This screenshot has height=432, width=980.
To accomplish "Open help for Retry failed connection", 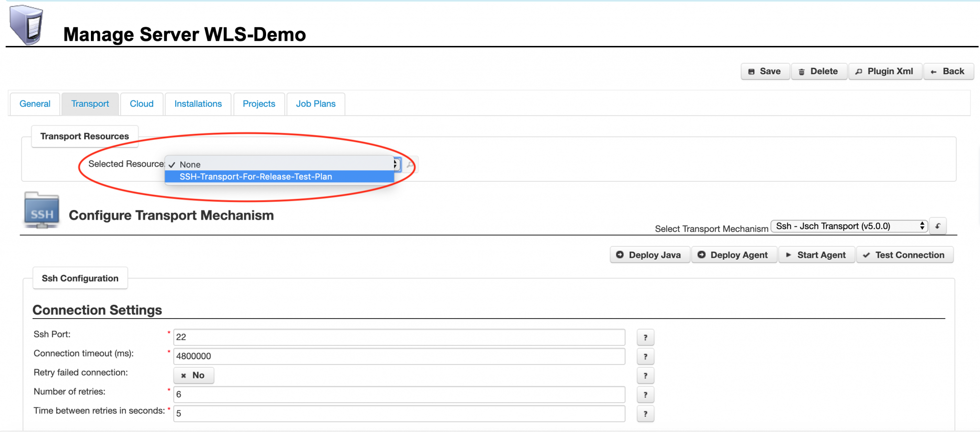I will coord(646,376).
